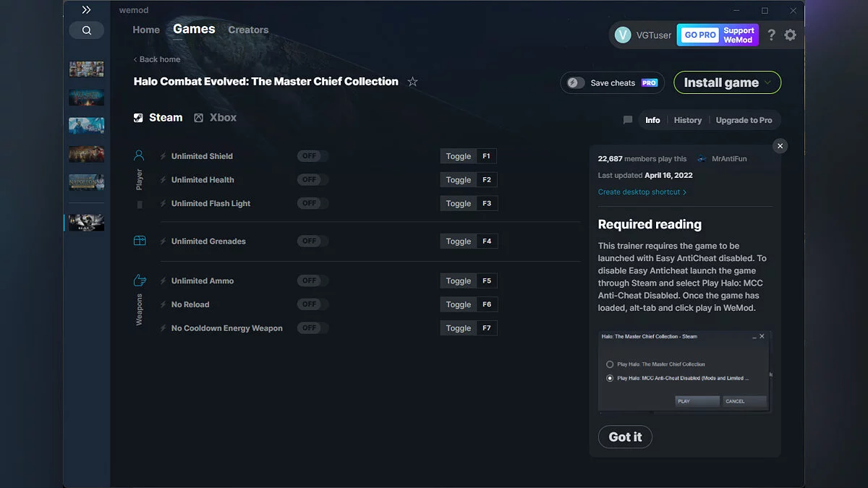Screen dimensions: 868x488
Task: Click the F1 hotkey box
Action: coord(487,156)
